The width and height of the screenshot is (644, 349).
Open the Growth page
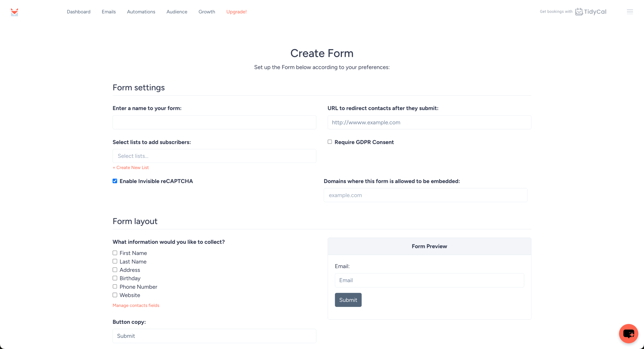[x=207, y=12]
